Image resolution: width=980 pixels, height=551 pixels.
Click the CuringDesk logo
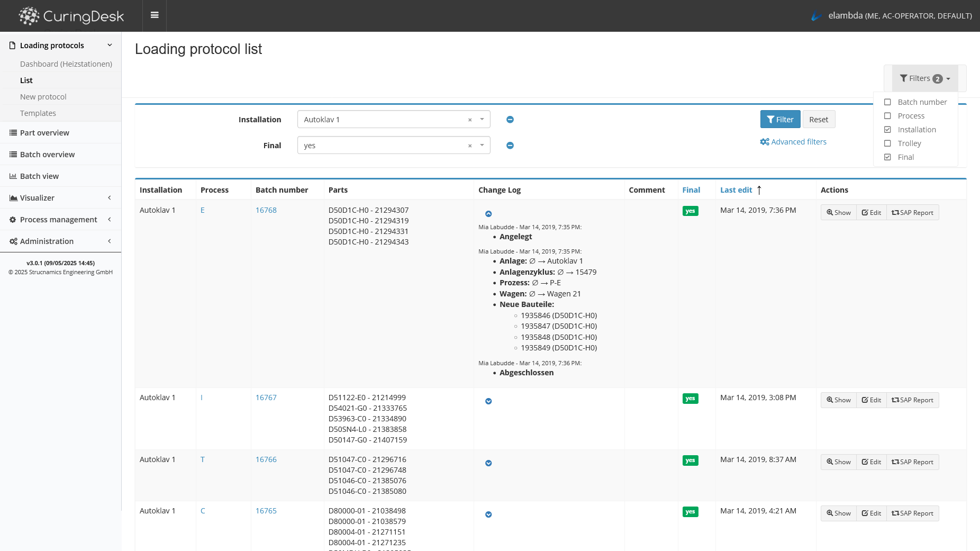(x=71, y=16)
